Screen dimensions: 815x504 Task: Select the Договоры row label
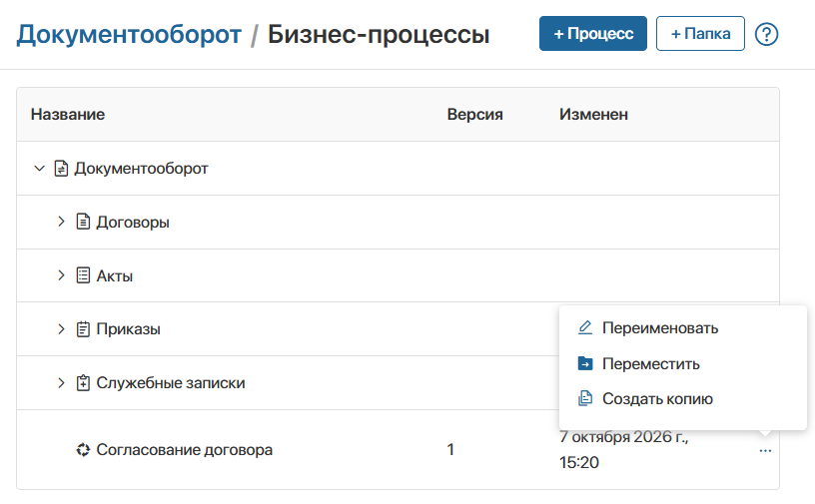(x=133, y=223)
